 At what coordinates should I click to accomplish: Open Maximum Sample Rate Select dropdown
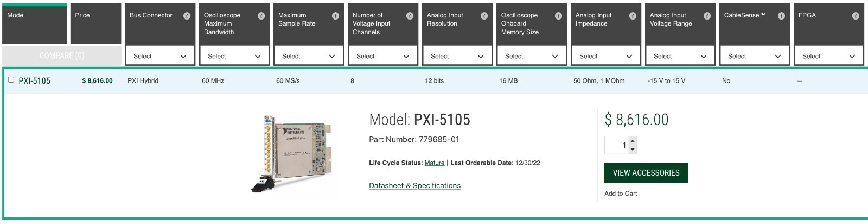pos(308,56)
